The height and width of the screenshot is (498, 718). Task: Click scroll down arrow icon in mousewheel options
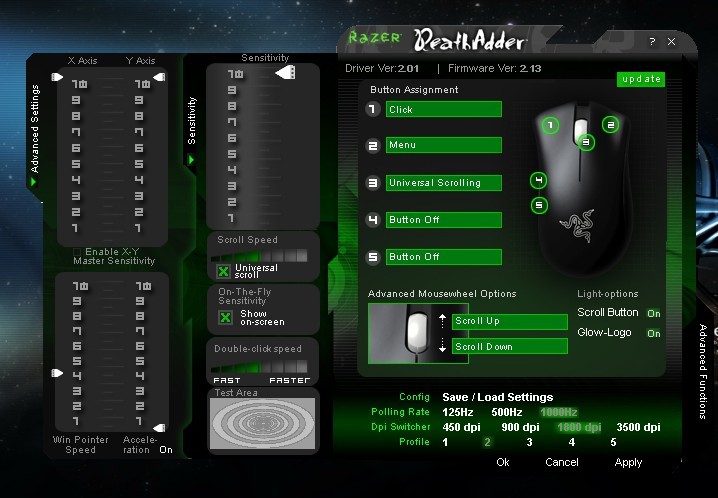coord(442,346)
